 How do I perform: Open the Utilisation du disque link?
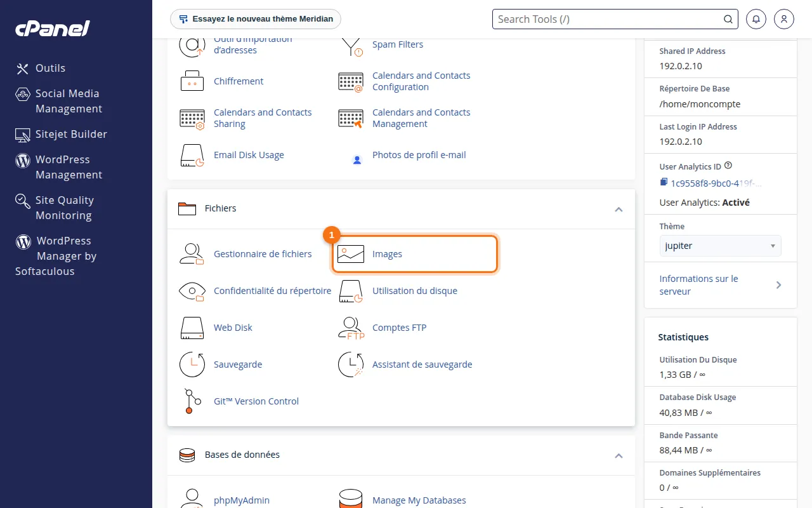[415, 291]
